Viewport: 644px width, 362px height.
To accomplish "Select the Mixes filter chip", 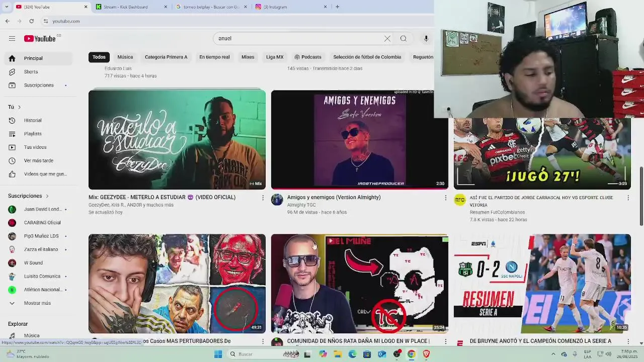I will coord(248,57).
